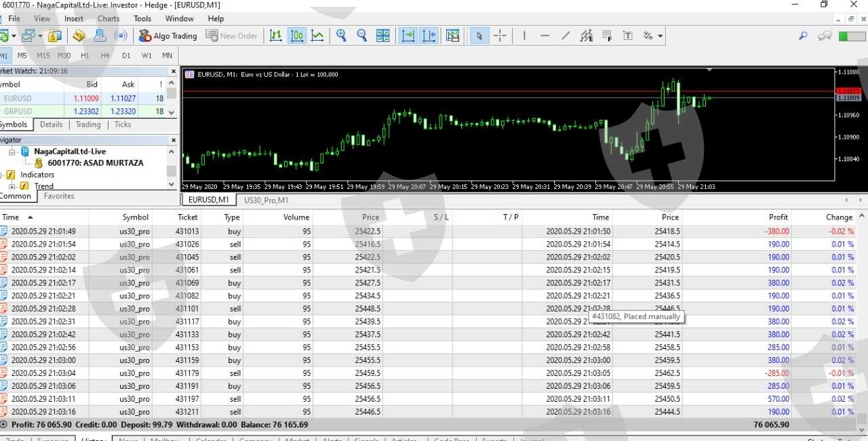Close the Market Watch panel
Screen dimensions: 868x441
pos(173,71)
